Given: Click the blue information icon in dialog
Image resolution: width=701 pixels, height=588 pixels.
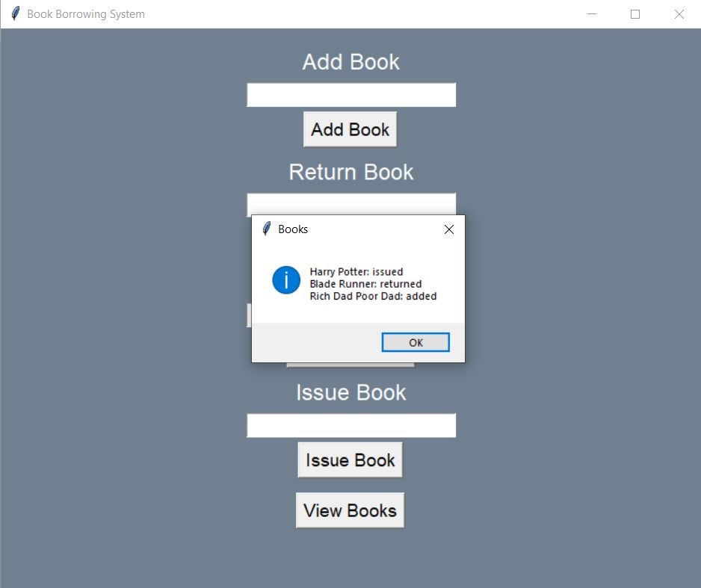Looking at the screenshot, I should [x=286, y=280].
